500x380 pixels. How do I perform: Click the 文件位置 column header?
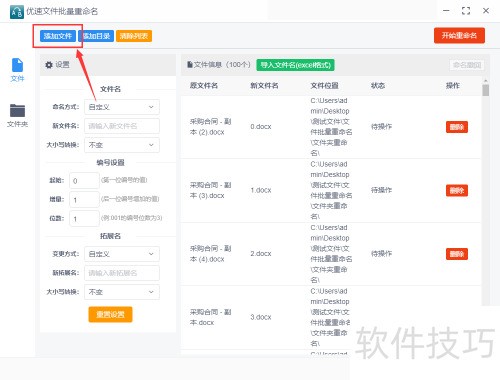pyautogui.click(x=325, y=86)
